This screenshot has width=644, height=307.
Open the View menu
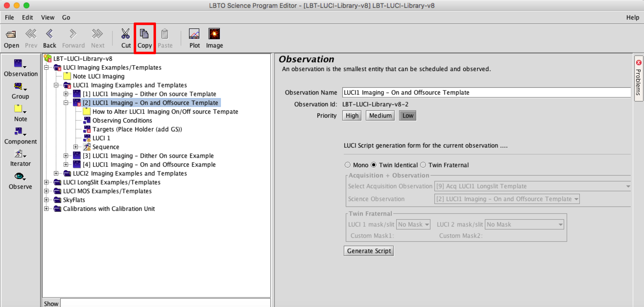pyautogui.click(x=47, y=17)
